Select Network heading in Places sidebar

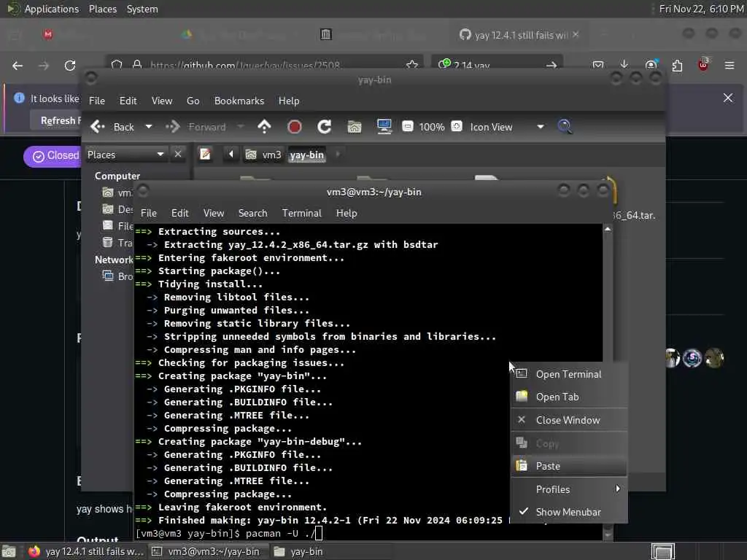[113, 260]
